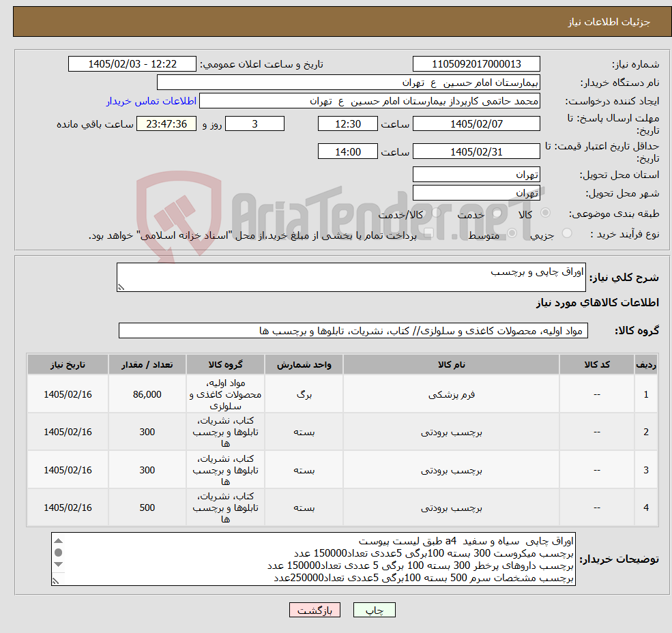Select the کالا/خدمت radio button
672x633 pixels.
tap(436, 213)
